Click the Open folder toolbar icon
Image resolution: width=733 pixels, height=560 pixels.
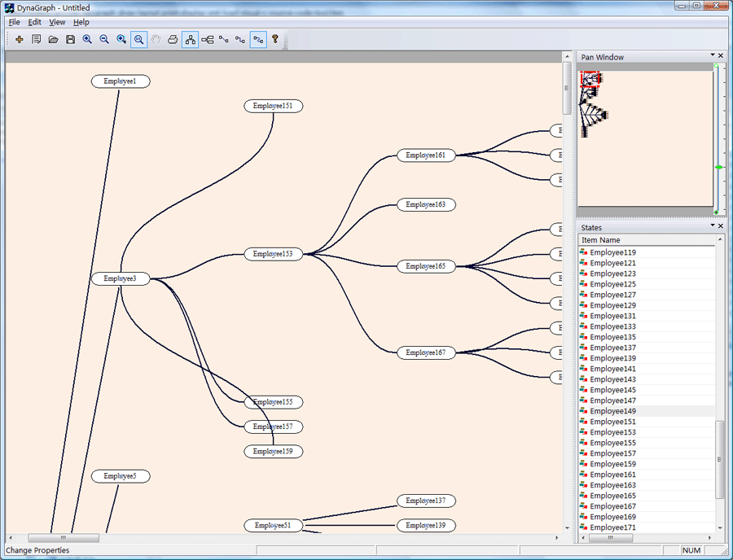coord(53,39)
